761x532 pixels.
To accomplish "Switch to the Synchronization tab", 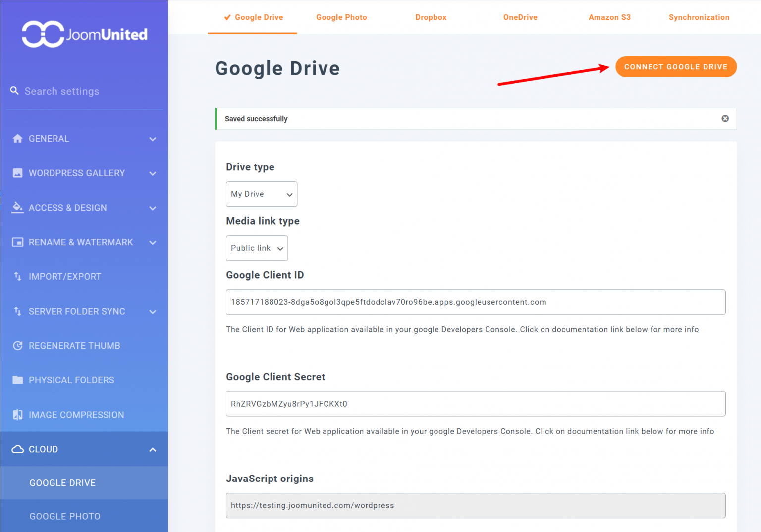I will (x=699, y=17).
